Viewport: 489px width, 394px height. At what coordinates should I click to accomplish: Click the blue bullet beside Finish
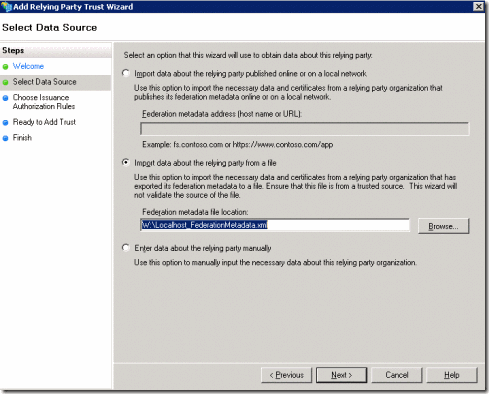point(5,138)
